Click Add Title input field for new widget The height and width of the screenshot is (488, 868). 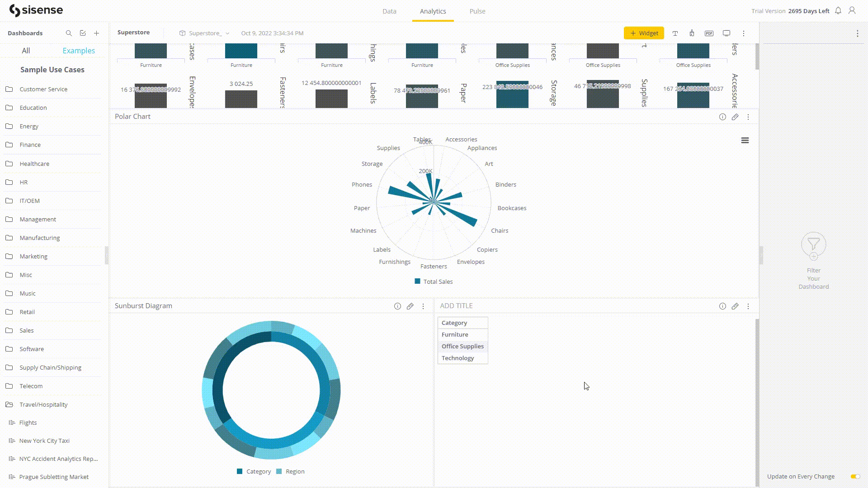pos(455,305)
